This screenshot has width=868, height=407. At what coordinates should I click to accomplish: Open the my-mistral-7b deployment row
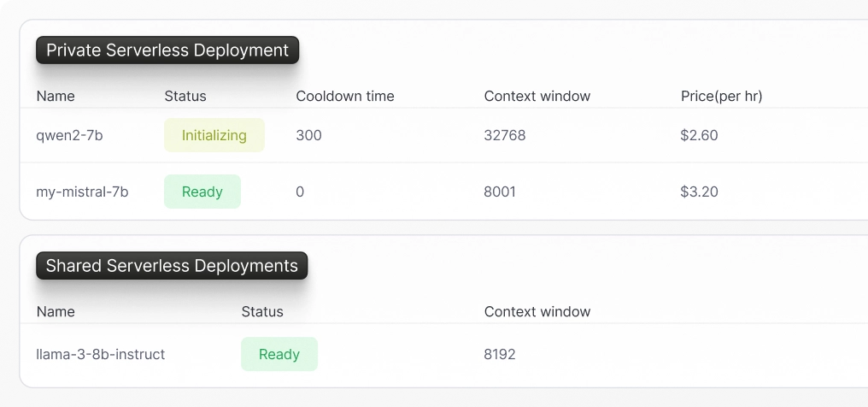[444, 192]
